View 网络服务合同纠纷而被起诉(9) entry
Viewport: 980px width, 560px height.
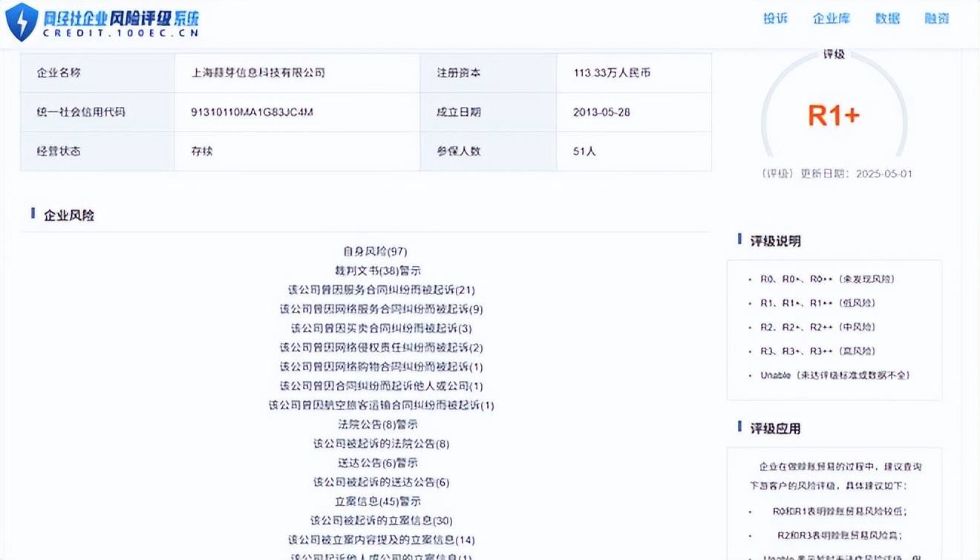tap(381, 309)
